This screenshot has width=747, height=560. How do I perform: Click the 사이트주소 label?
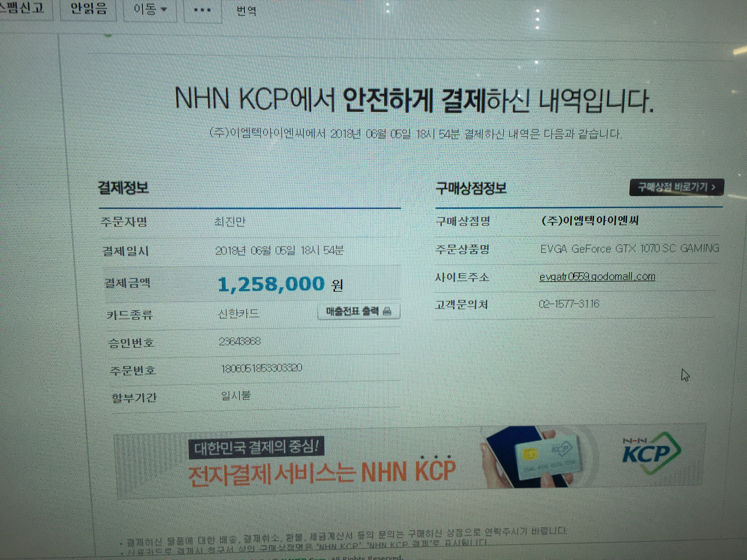point(462,277)
